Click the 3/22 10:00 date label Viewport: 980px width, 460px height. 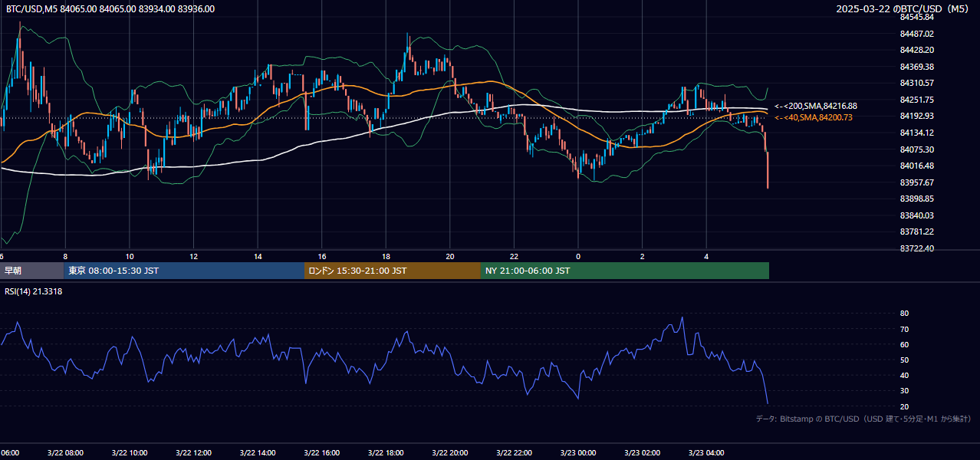click(x=129, y=453)
